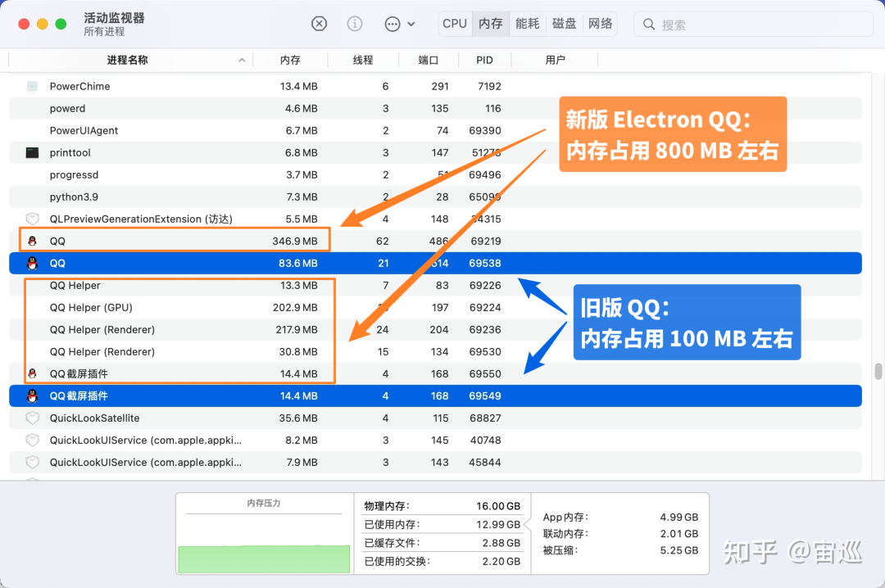The width and height of the screenshot is (885, 588).
Task: Click the stop process (X) toolbar icon
Action: tap(320, 24)
